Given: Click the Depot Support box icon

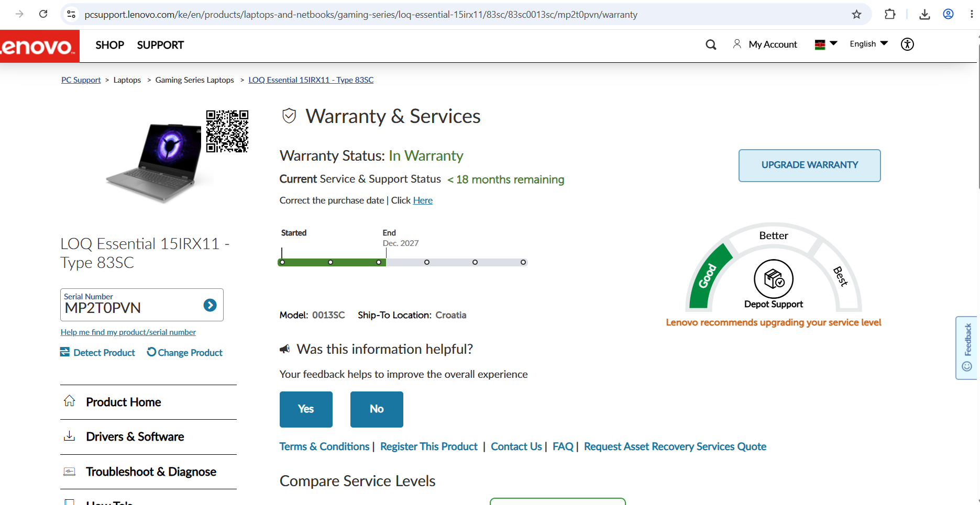Looking at the screenshot, I should coord(774,279).
